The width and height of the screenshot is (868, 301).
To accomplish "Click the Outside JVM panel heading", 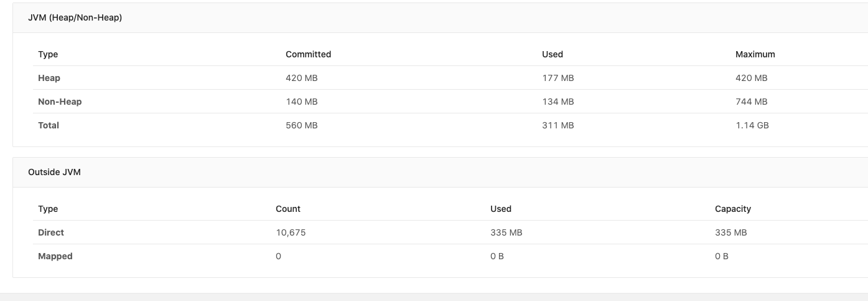I will (x=54, y=172).
